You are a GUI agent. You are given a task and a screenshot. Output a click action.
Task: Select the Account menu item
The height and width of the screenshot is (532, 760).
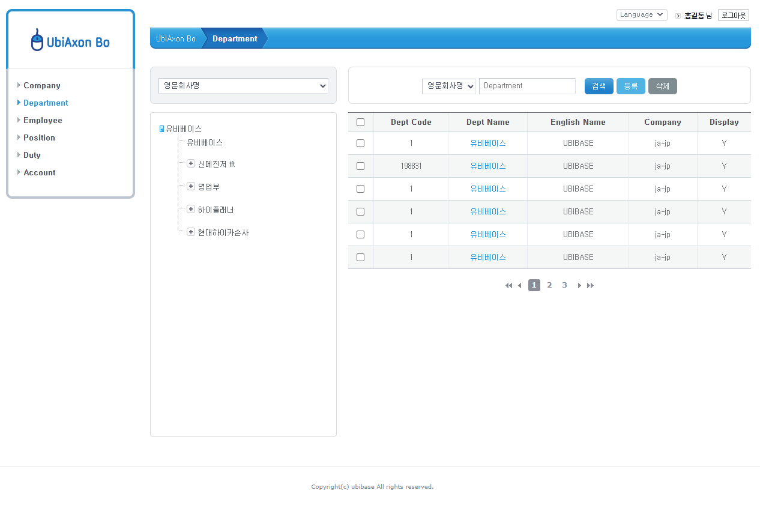coord(39,173)
